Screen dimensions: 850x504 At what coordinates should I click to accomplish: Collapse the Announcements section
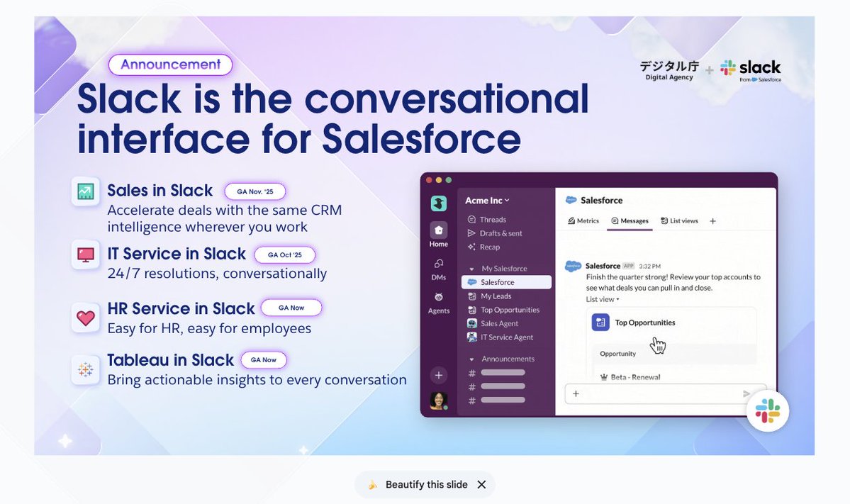coord(471,359)
